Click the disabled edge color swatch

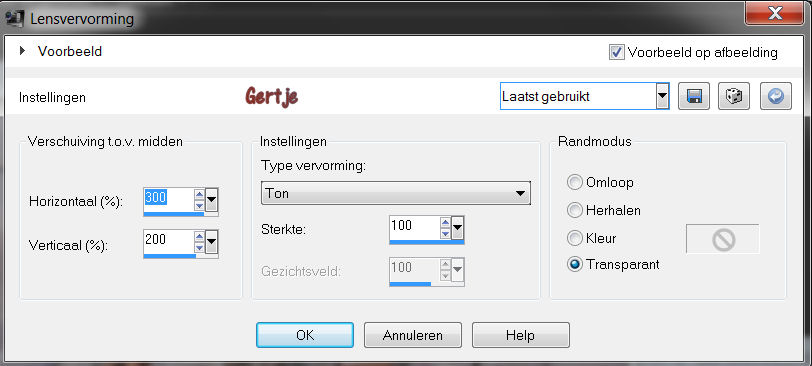pos(723,239)
